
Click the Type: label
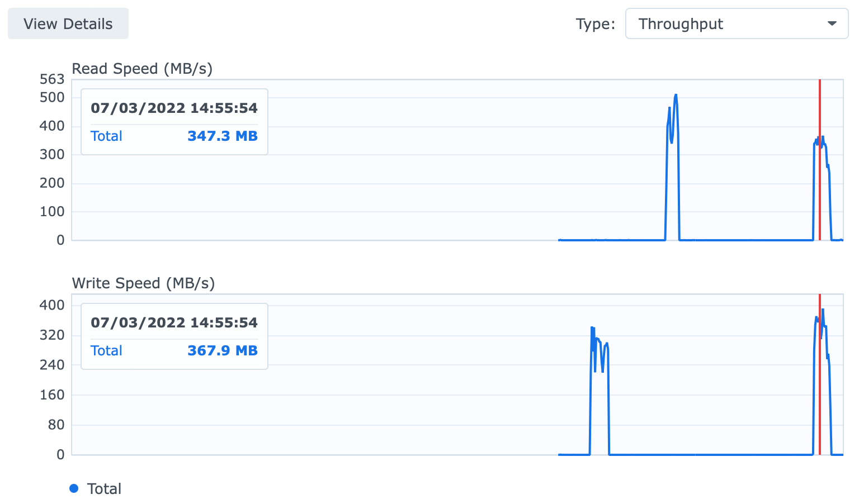(x=596, y=24)
